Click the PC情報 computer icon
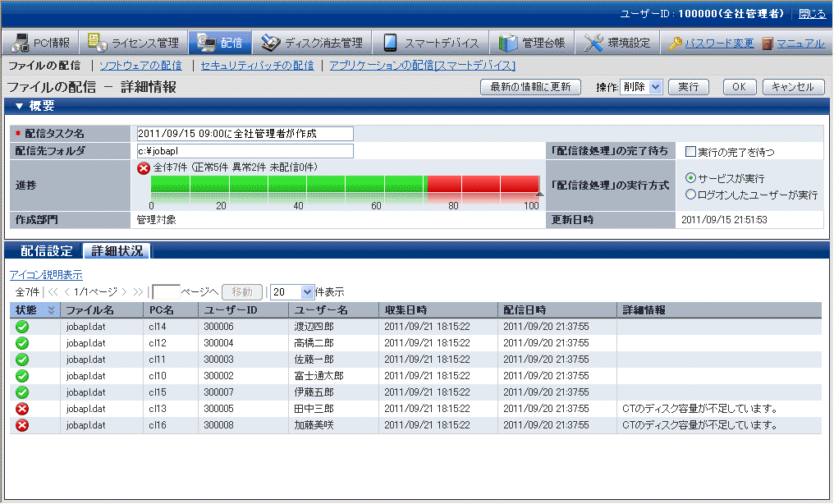The height and width of the screenshot is (504, 834). 20,43
